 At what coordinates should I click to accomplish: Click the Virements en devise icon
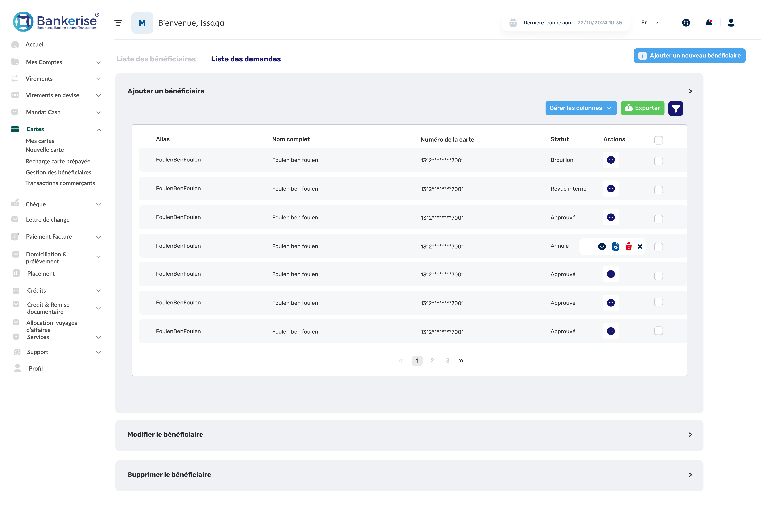(15, 95)
